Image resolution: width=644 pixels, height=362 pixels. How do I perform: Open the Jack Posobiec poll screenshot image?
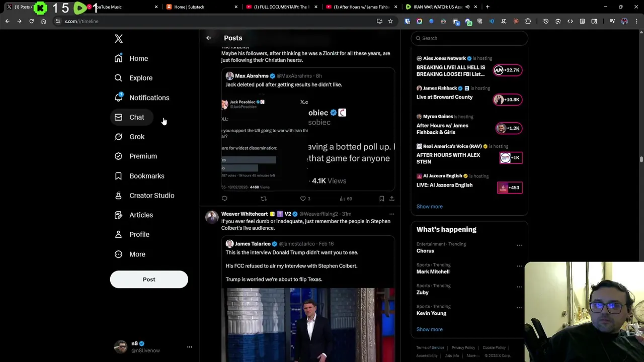[x=265, y=143]
